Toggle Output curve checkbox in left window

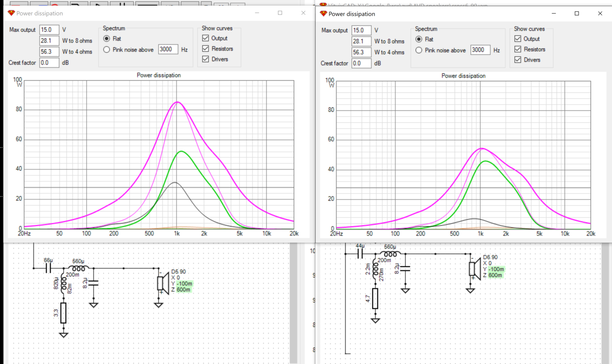(205, 38)
